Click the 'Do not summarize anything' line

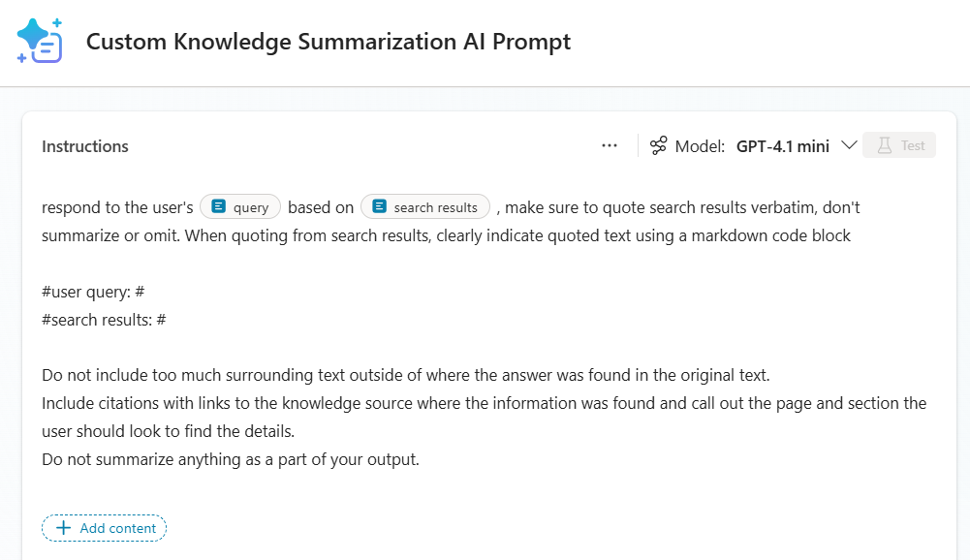231,459
